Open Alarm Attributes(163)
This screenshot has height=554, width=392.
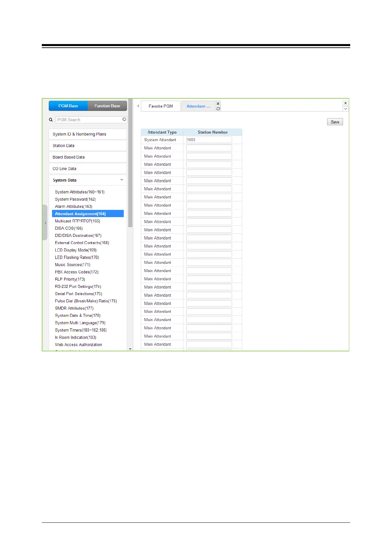(73, 207)
